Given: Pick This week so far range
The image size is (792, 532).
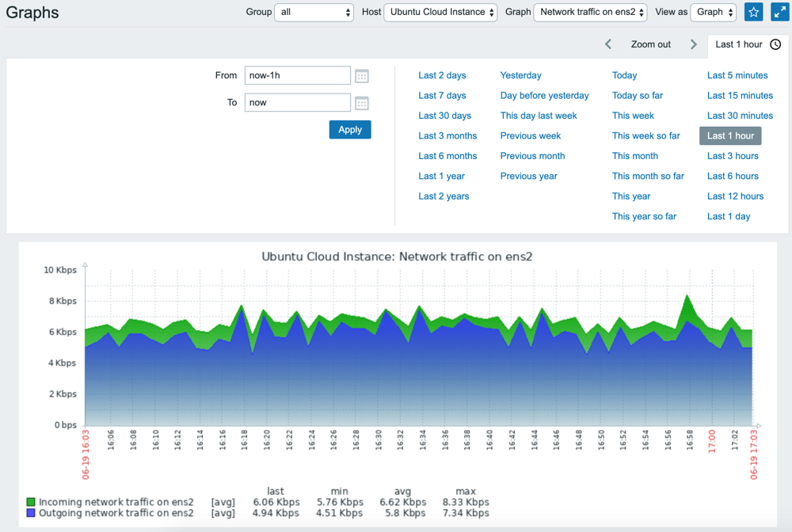Looking at the screenshot, I should tap(645, 136).
